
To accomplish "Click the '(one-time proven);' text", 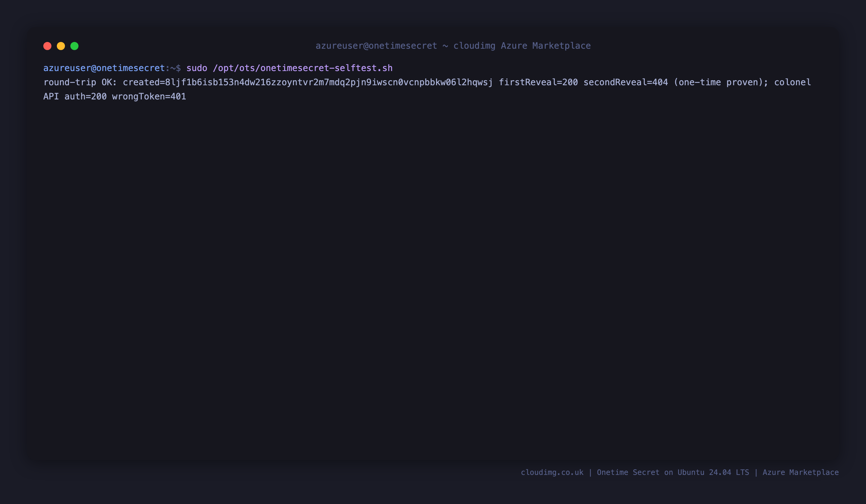I will (721, 83).
